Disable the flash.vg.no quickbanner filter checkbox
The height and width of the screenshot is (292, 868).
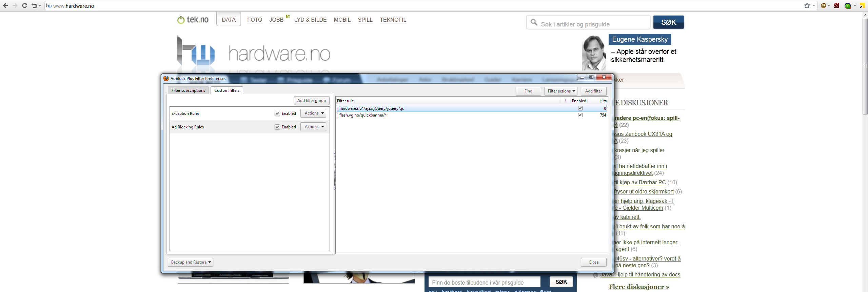click(580, 115)
